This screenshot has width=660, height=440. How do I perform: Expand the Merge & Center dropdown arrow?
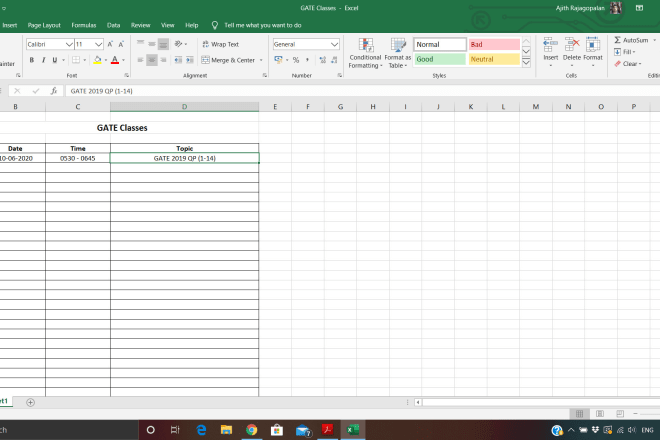[x=262, y=60]
